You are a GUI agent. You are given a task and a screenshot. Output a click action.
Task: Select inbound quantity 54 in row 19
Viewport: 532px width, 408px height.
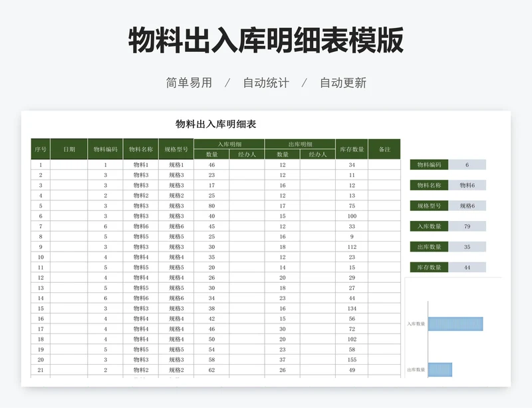211,349
